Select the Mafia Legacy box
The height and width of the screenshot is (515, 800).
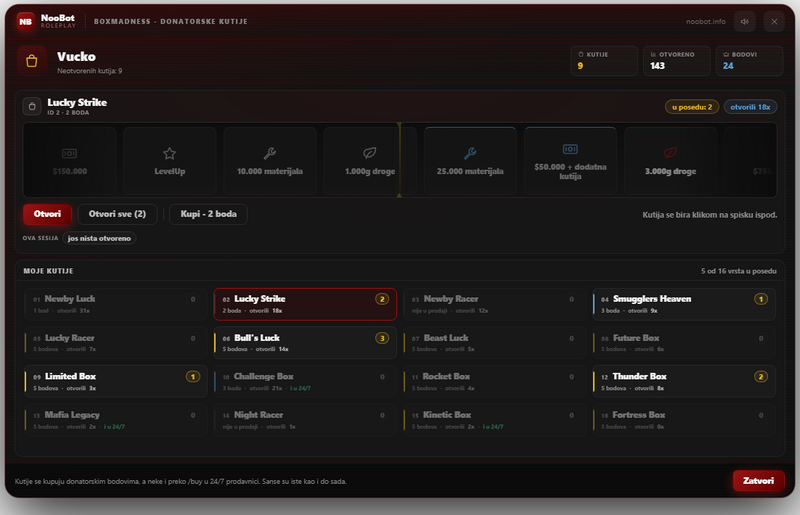(115, 420)
